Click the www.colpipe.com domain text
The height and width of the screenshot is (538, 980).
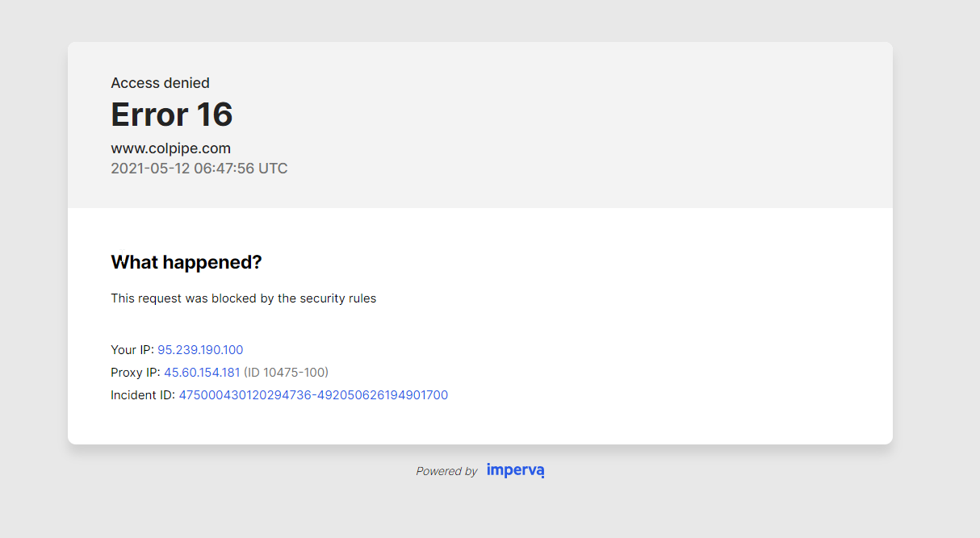pyautogui.click(x=171, y=148)
